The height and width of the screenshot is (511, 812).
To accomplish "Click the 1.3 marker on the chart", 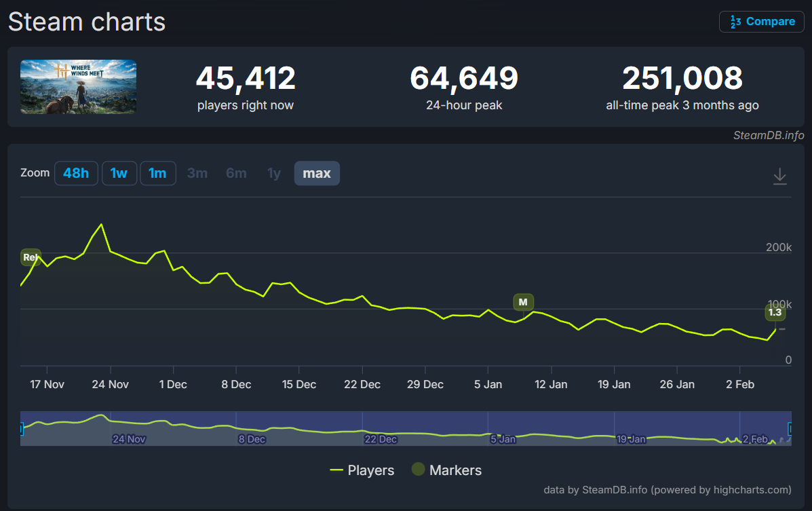I will [x=775, y=313].
